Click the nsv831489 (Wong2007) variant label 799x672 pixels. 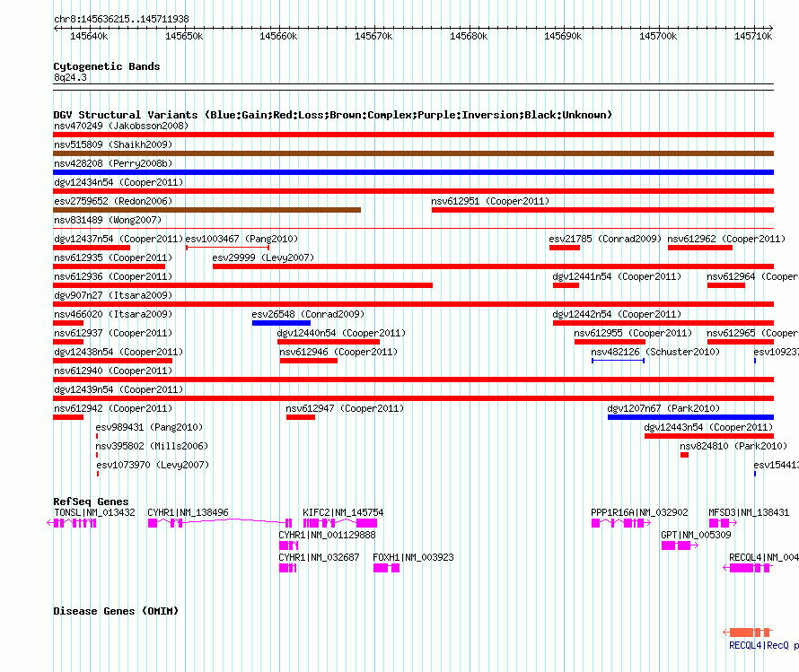pyautogui.click(x=108, y=220)
